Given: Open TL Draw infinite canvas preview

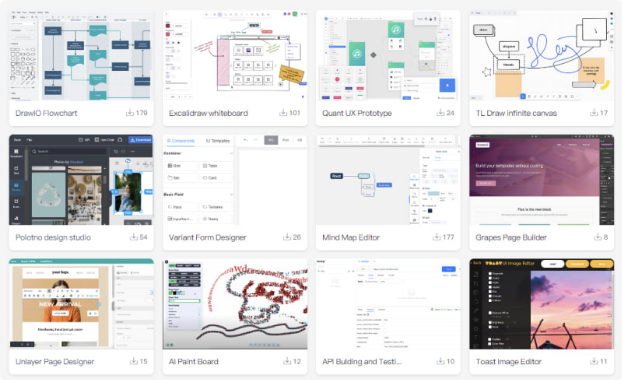Looking at the screenshot, I should click(x=541, y=55).
